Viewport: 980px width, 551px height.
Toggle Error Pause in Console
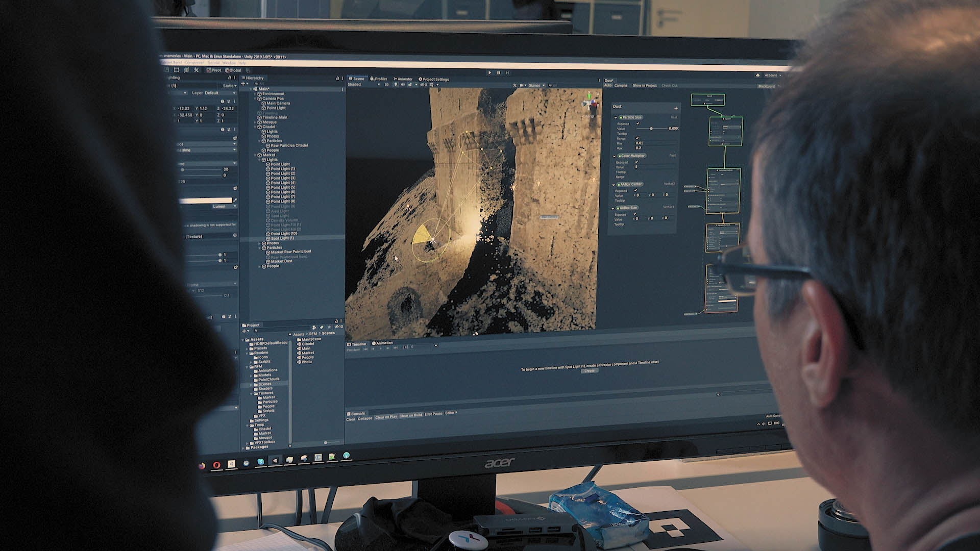click(x=433, y=414)
